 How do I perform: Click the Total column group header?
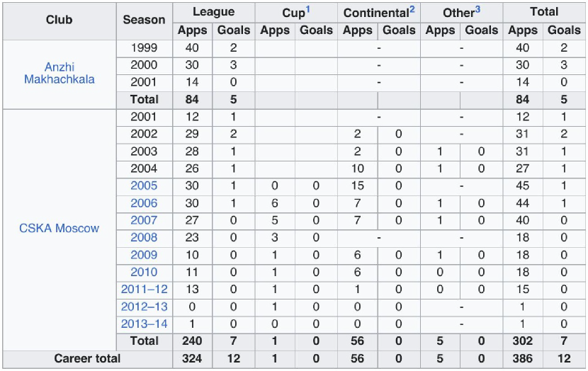[544, 12]
